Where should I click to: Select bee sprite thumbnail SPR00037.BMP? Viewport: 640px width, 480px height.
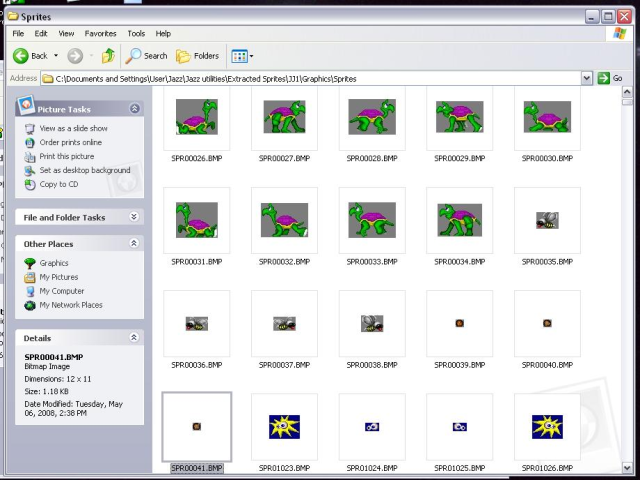tap(284, 323)
